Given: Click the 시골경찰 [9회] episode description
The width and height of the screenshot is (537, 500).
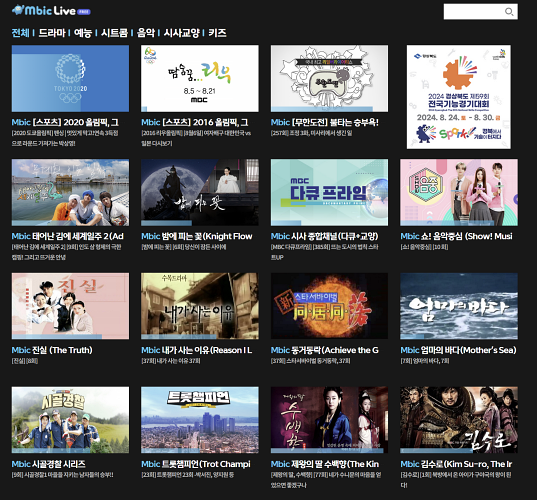Looking at the screenshot, I should (x=62, y=475).
